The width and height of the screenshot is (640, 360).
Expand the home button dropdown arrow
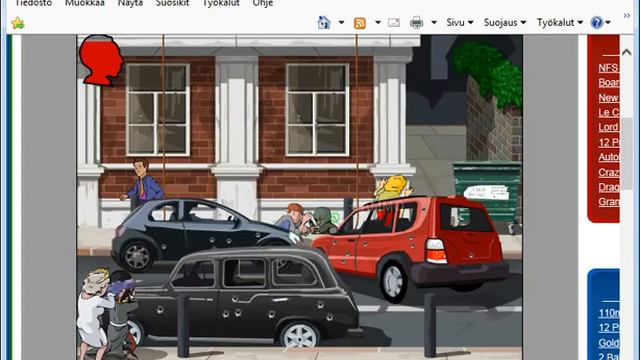coord(341,22)
